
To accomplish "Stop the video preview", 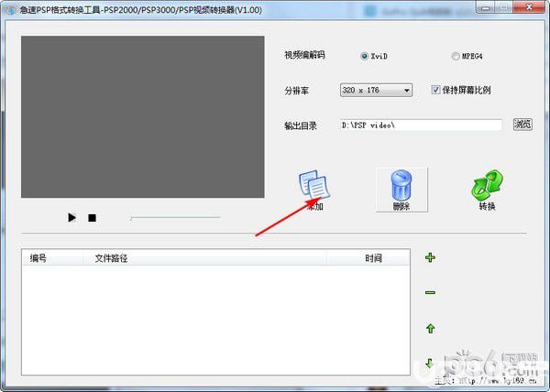I will (x=92, y=218).
